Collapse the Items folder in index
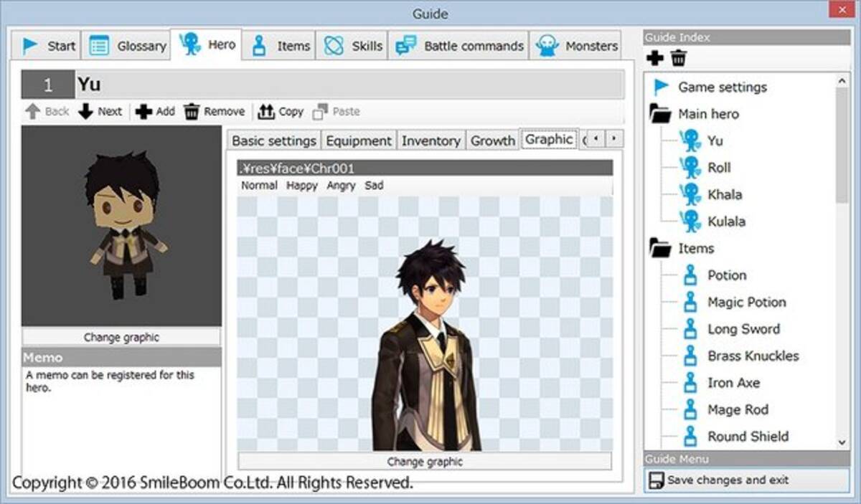The width and height of the screenshot is (861, 504). click(660, 249)
